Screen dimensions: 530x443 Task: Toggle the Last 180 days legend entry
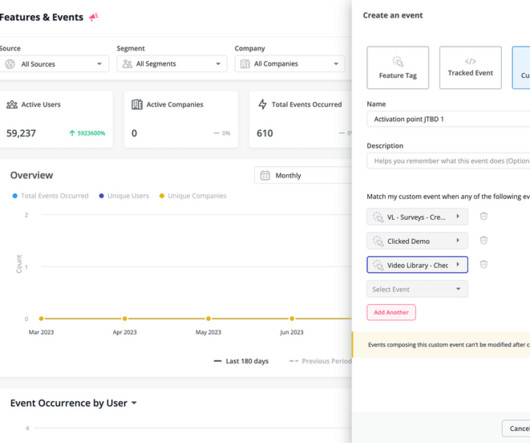241,361
